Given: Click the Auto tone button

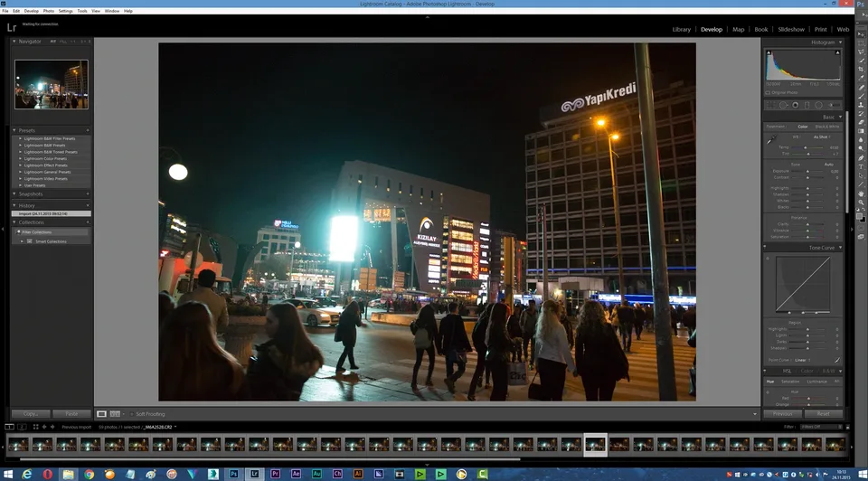Looking at the screenshot, I should [x=829, y=165].
